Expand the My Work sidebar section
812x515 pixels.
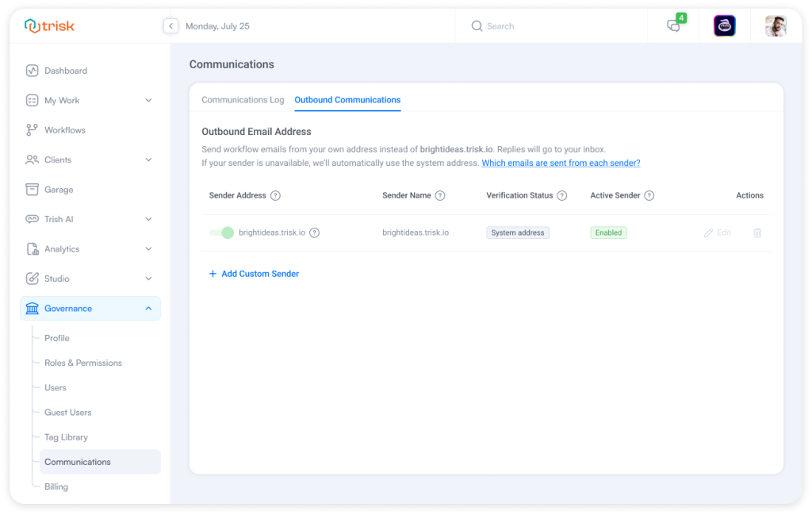click(148, 101)
